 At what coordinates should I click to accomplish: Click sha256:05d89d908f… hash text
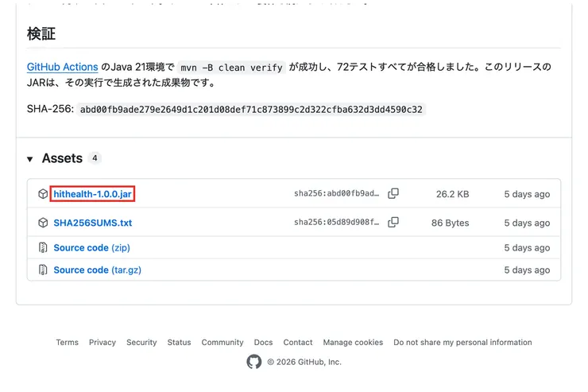point(336,223)
